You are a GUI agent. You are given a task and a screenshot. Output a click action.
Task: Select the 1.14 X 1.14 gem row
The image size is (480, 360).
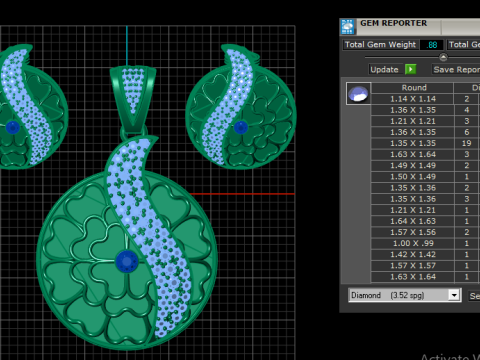pyautogui.click(x=425, y=99)
